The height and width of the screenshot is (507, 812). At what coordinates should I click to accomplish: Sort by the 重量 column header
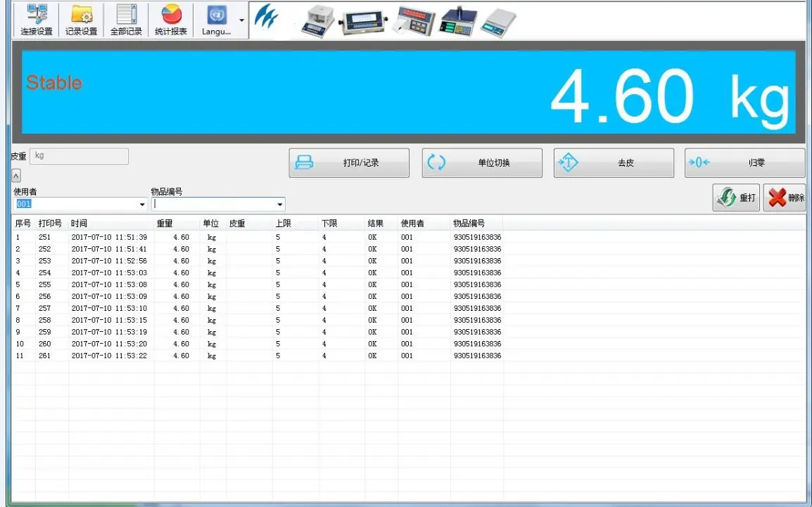(x=177, y=224)
